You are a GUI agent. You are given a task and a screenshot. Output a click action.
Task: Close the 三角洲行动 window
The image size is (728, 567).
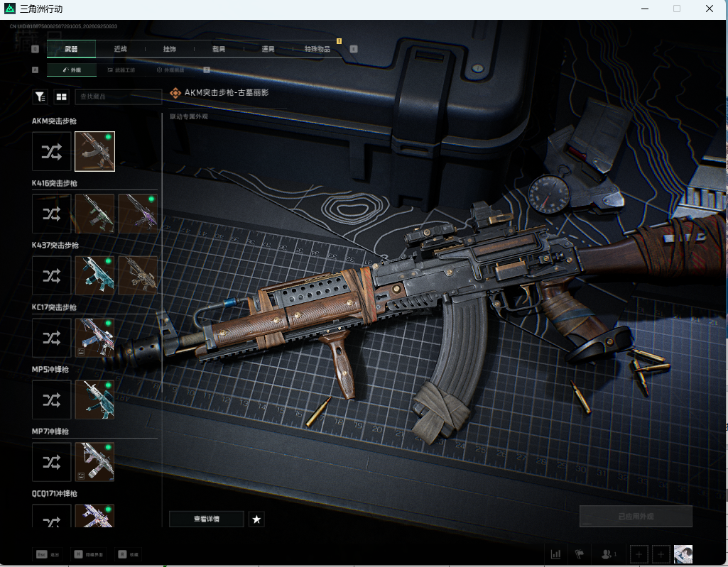pyautogui.click(x=710, y=9)
